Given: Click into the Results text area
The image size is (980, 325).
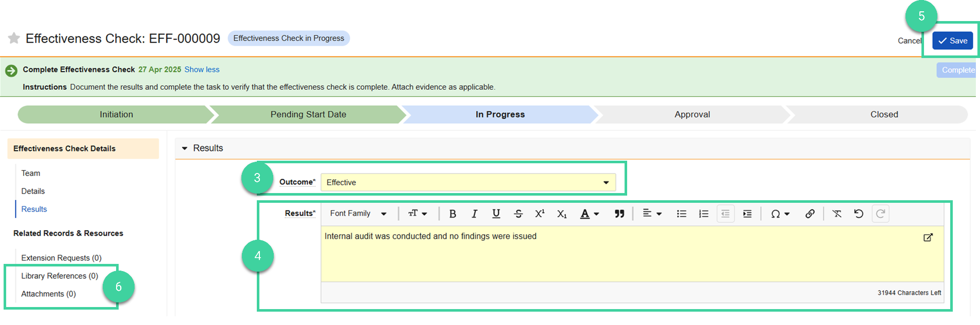Looking at the screenshot, I should coord(632,254).
